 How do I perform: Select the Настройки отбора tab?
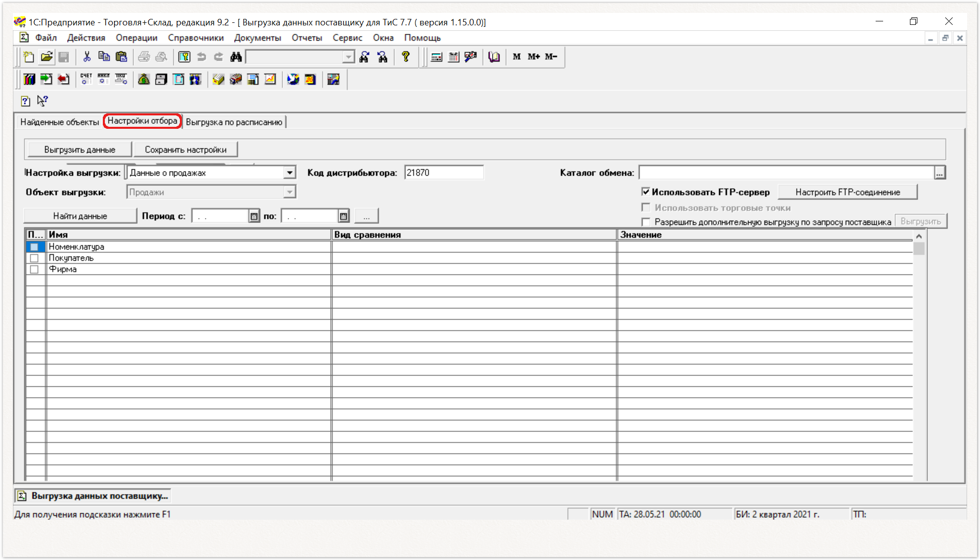[x=142, y=121]
